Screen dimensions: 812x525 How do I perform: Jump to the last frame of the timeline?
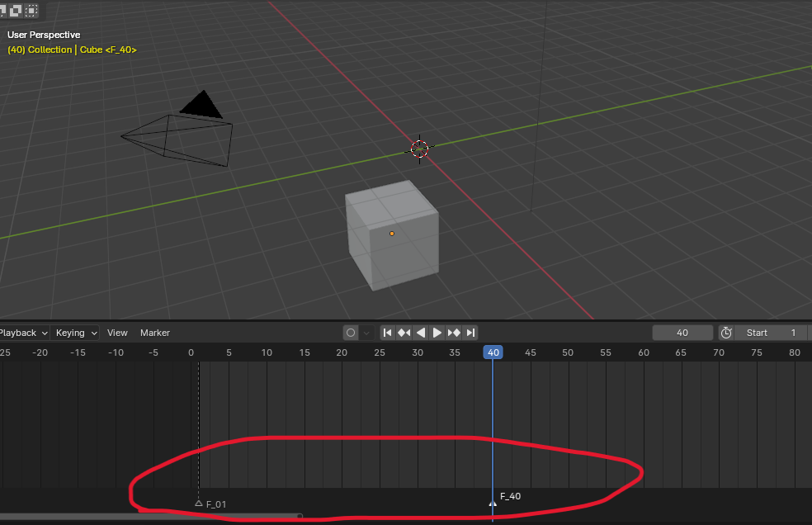click(470, 333)
